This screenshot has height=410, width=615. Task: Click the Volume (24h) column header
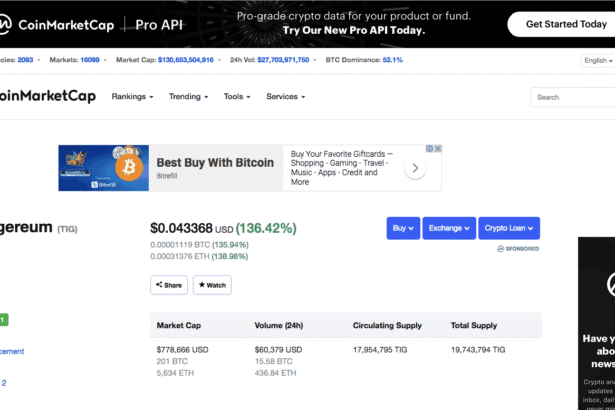click(279, 325)
